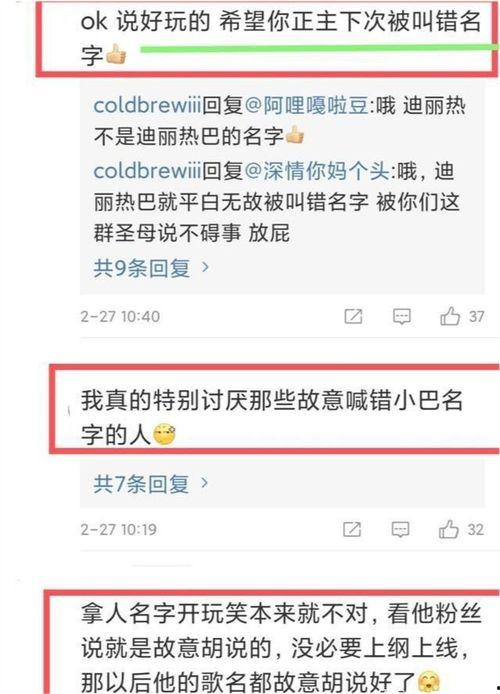Open the second coldbrewiii username link
Screen dimensions: 500x694
coord(147,171)
